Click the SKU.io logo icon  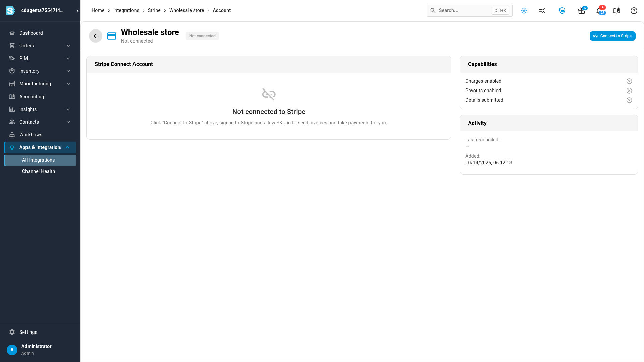(11, 11)
